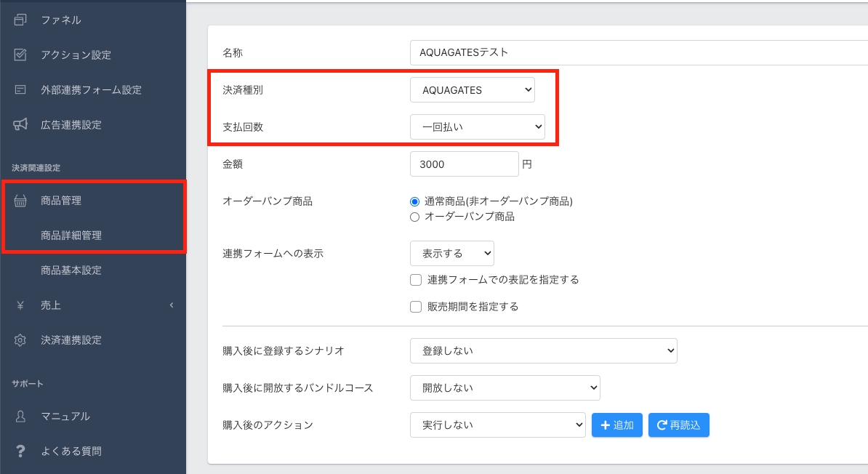Click the yen sales icon
868x474 pixels.
pyautogui.click(x=20, y=305)
